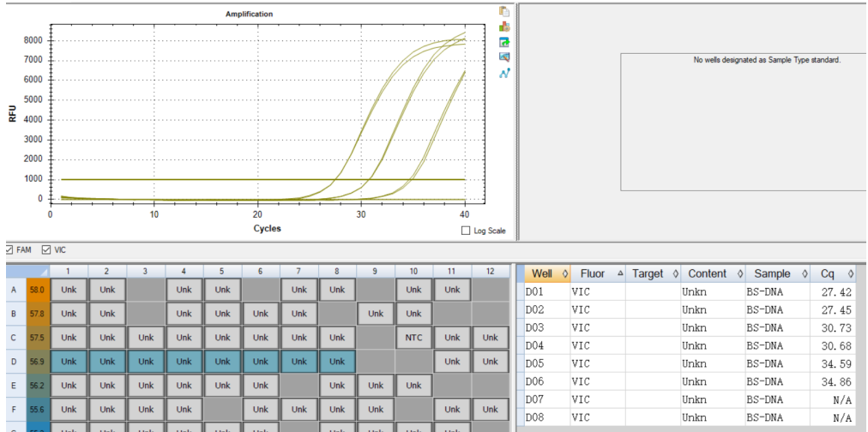Image resolution: width=868 pixels, height=432 pixels.
Task: Select well C12 Unk in plate
Action: pos(490,338)
